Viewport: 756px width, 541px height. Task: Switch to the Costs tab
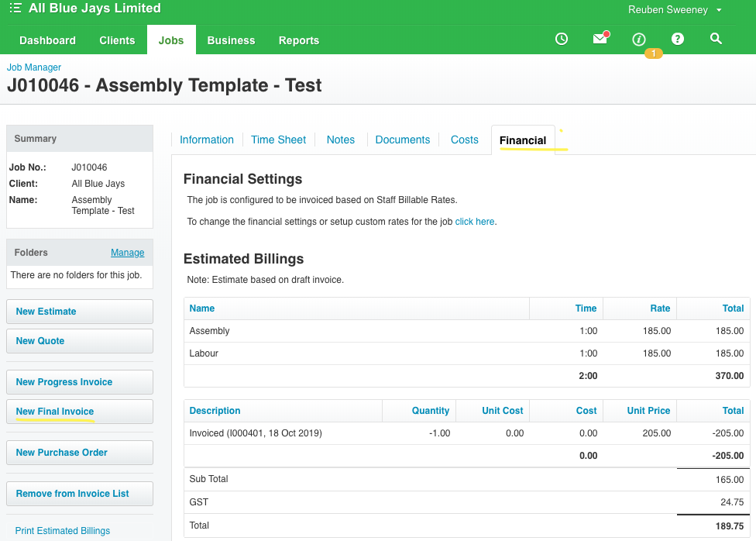(464, 140)
